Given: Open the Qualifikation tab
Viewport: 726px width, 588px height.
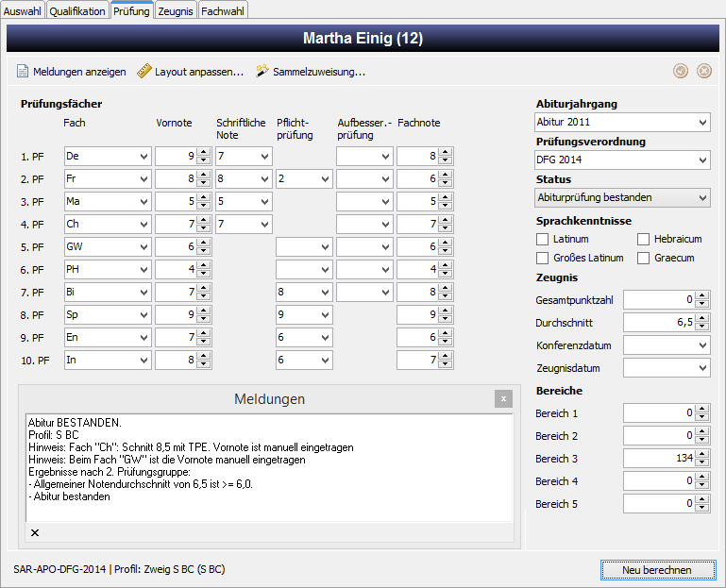Looking at the screenshot, I should pyautogui.click(x=77, y=11).
